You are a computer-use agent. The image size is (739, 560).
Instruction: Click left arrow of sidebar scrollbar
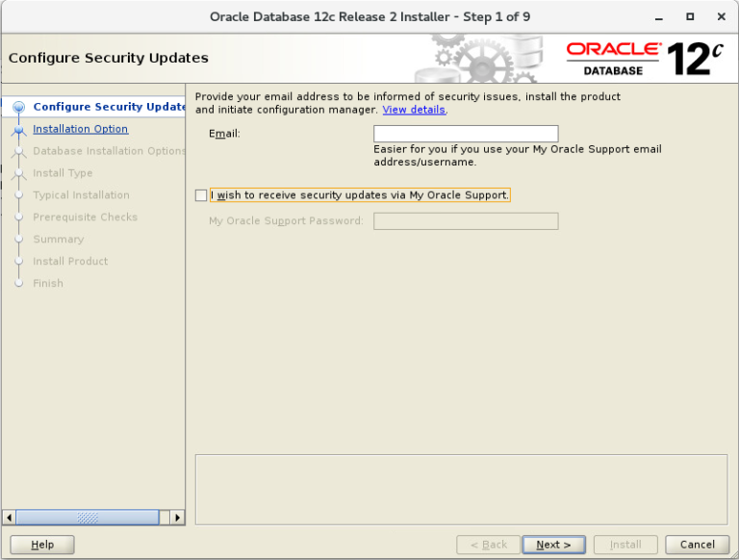9,518
